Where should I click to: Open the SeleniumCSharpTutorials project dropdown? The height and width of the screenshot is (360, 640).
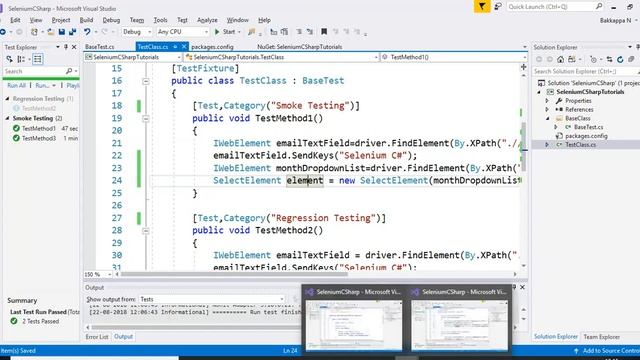coord(133,57)
